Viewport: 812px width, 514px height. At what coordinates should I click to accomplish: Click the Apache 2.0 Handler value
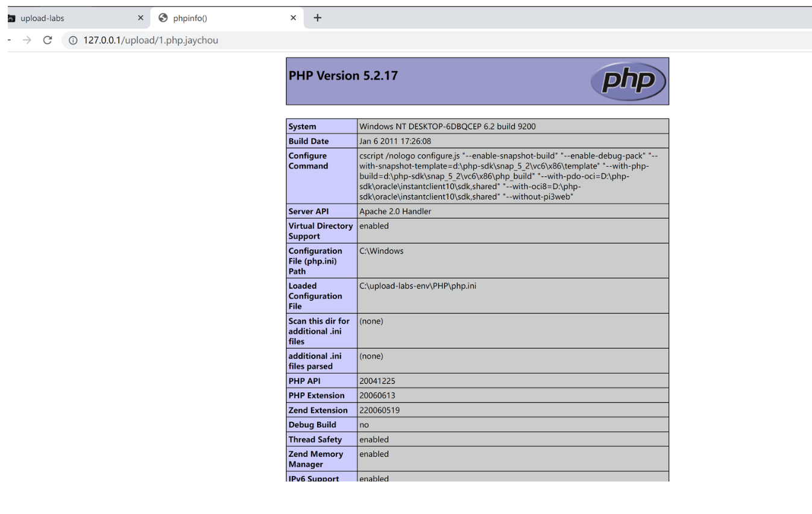[x=395, y=212]
